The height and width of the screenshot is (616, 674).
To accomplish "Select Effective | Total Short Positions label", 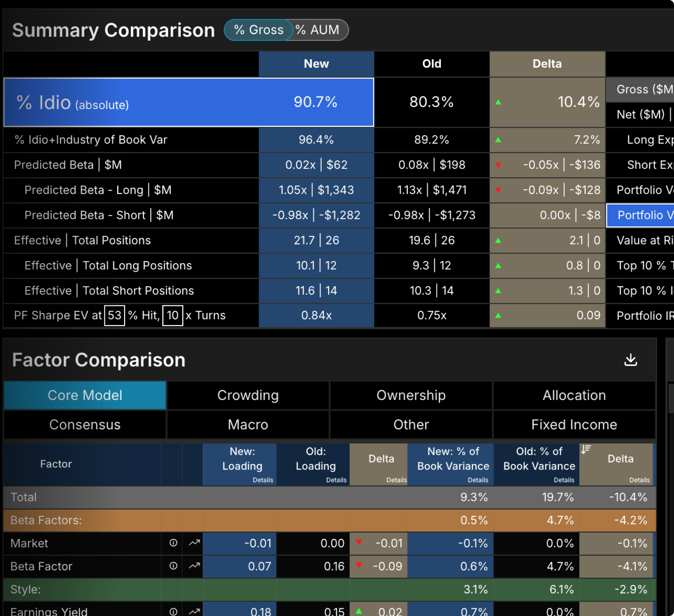I will [109, 291].
